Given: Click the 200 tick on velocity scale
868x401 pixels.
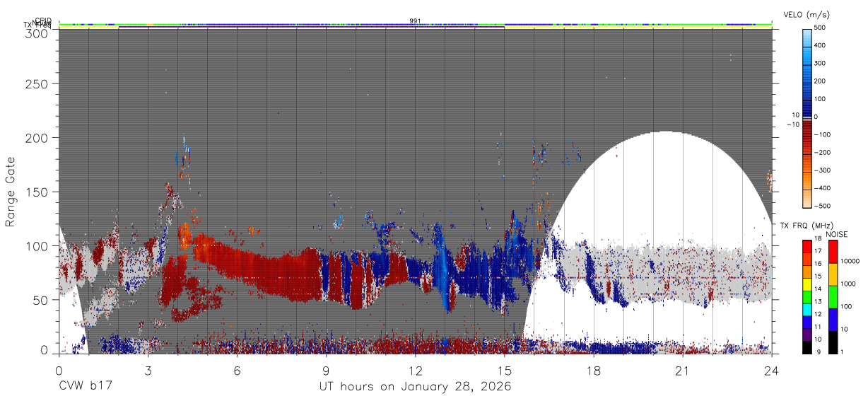Looking at the screenshot, I should tap(821, 81).
